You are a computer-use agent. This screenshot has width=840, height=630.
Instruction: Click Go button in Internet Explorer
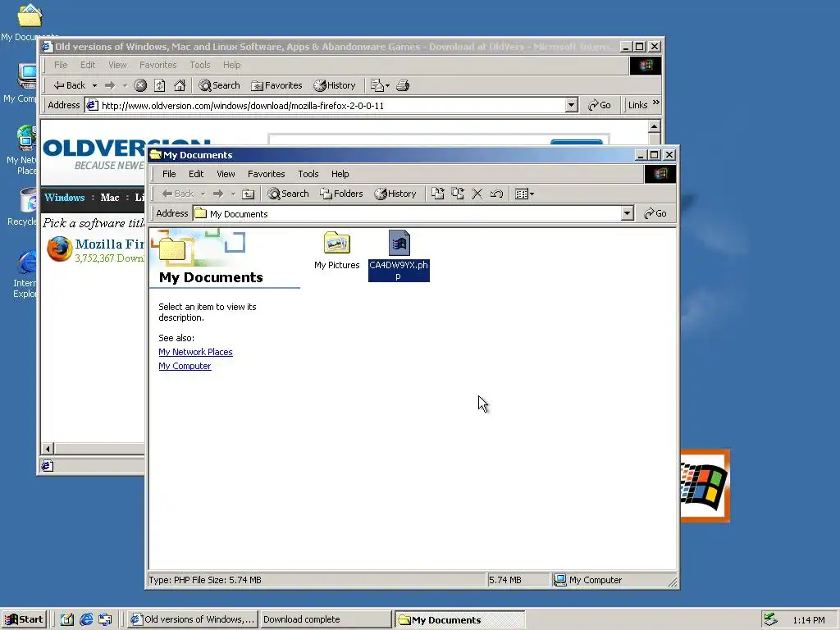[600, 105]
